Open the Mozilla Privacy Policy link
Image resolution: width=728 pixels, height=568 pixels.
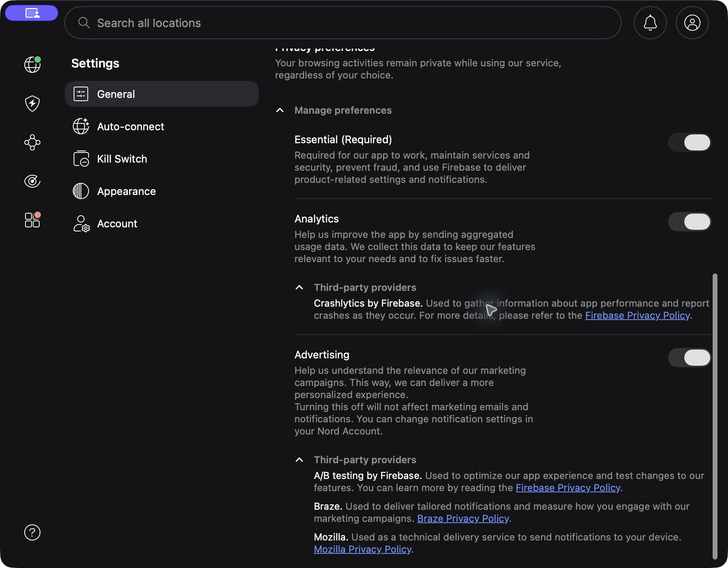point(363,549)
